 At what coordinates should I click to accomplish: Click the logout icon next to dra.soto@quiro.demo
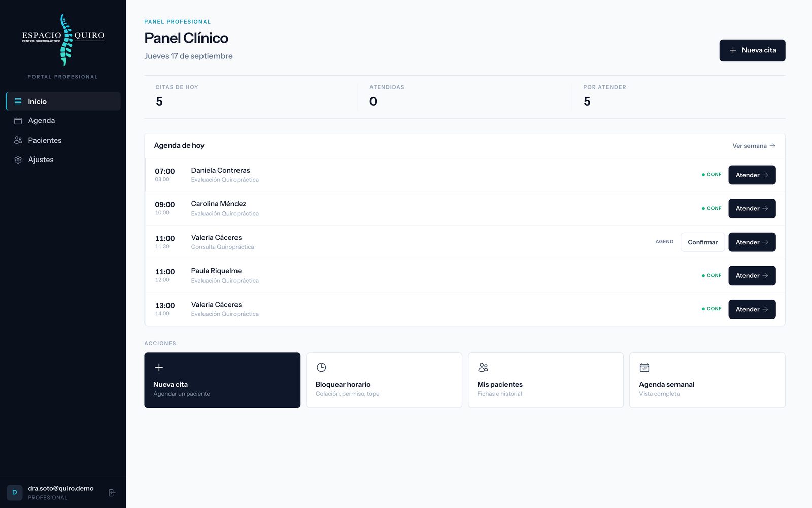[112, 493]
